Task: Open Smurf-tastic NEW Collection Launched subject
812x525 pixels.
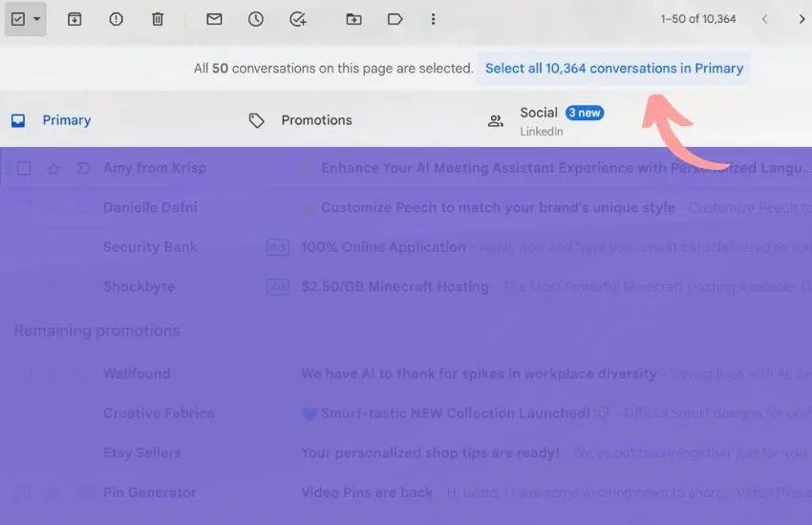Action: coord(455,412)
